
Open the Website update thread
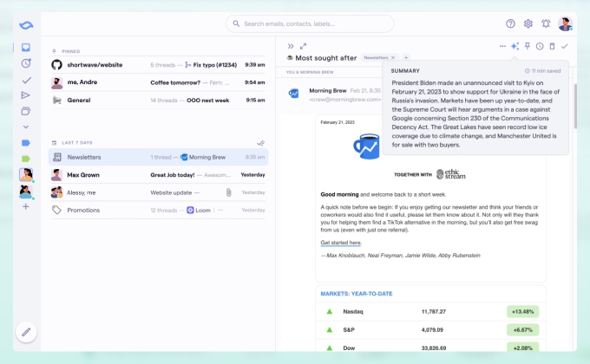coord(158,192)
